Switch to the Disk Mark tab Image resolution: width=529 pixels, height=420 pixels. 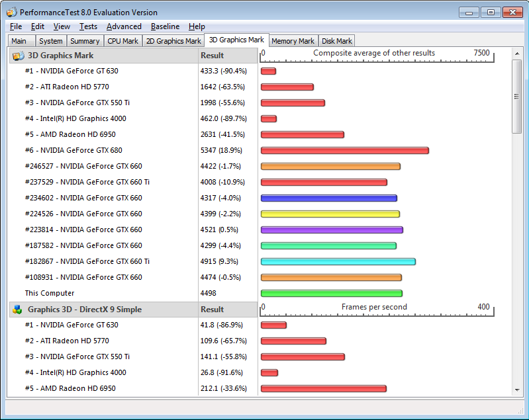click(x=337, y=41)
